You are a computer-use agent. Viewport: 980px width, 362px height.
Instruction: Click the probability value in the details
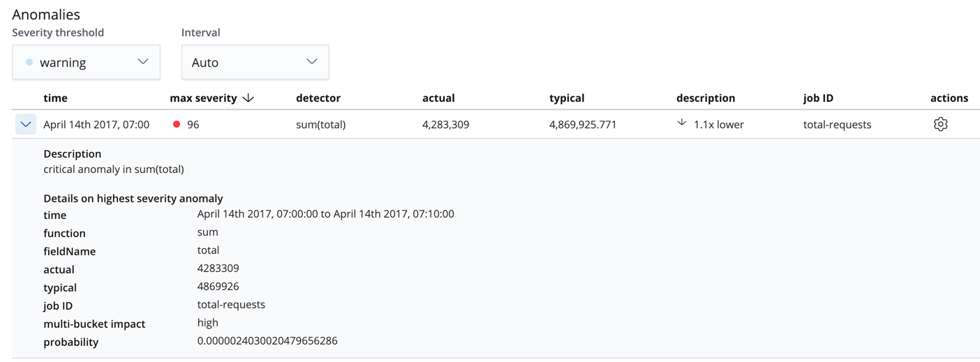tap(267, 341)
